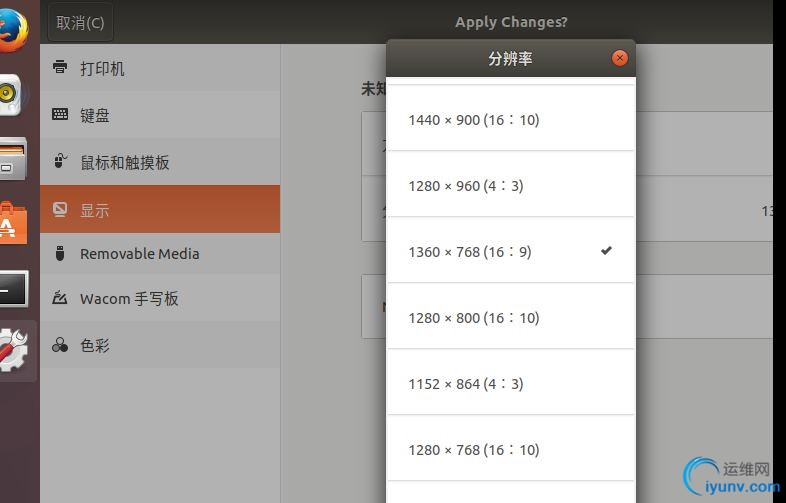Open Wacom 手写板 settings
The image size is (786, 503).
pyautogui.click(x=160, y=298)
